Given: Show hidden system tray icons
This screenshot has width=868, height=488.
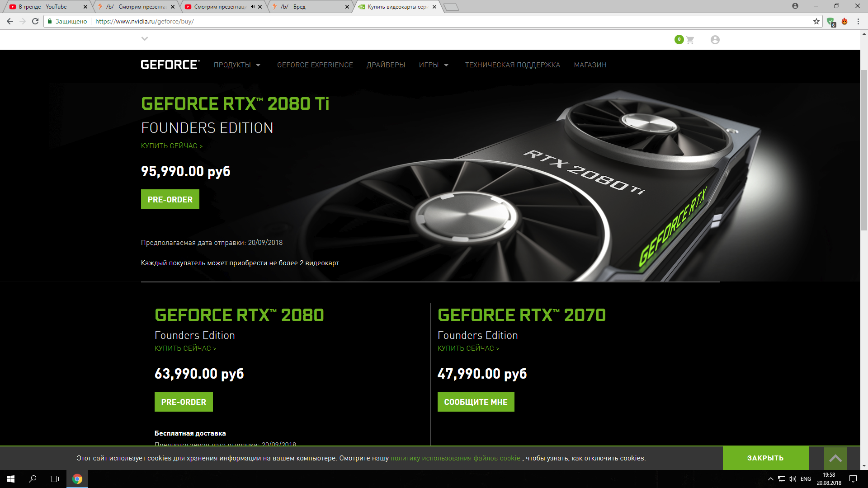Looking at the screenshot, I should pos(771,479).
